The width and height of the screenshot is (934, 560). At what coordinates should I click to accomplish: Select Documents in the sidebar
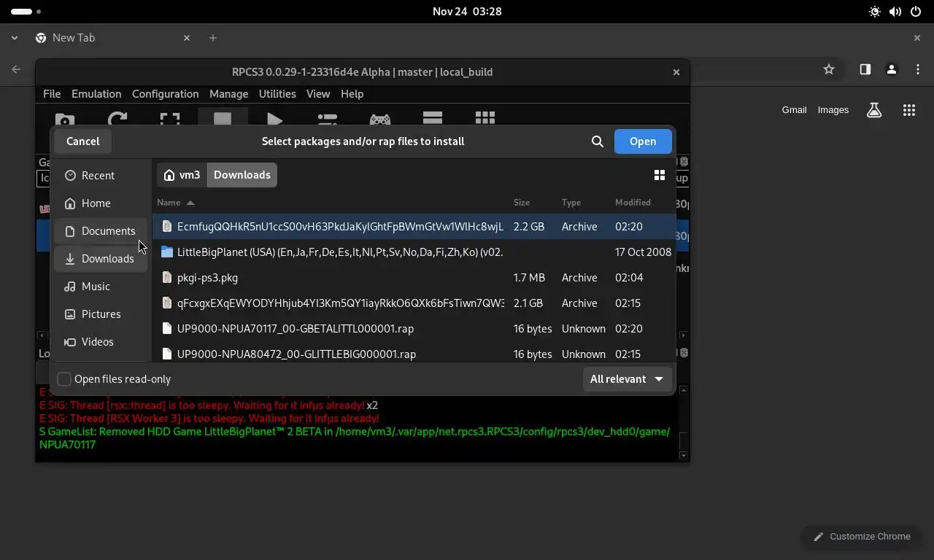(101, 231)
